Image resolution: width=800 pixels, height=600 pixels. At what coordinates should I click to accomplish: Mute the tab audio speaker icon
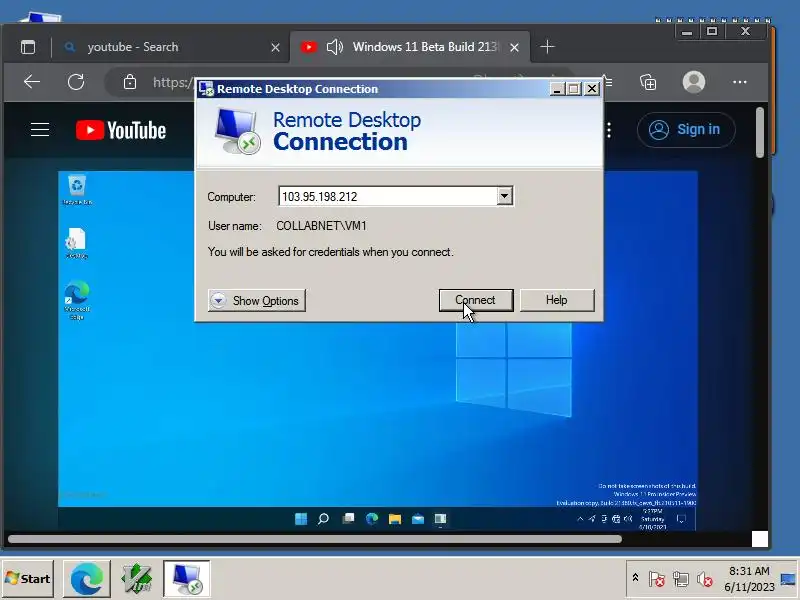point(335,47)
